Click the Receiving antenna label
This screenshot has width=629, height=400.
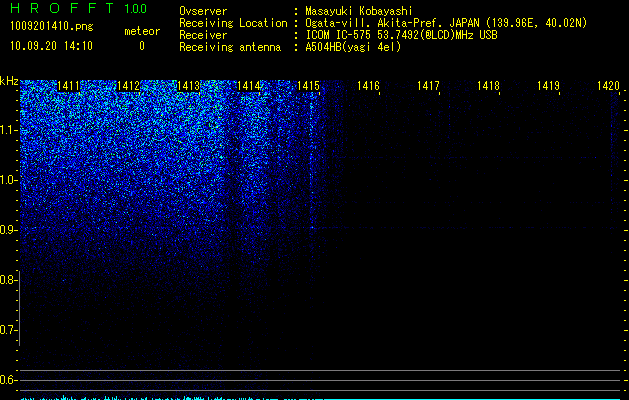pyautogui.click(x=230, y=47)
